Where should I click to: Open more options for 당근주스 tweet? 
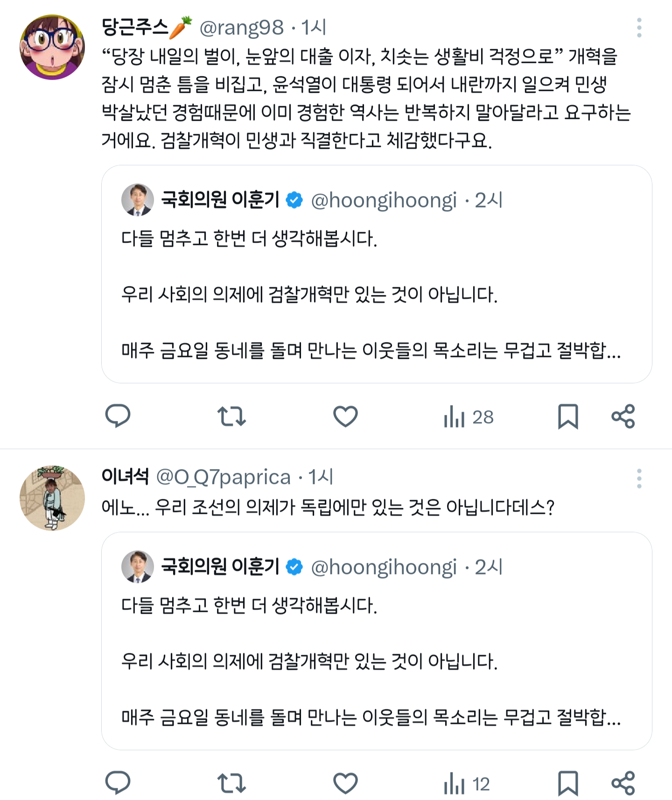[x=639, y=28]
